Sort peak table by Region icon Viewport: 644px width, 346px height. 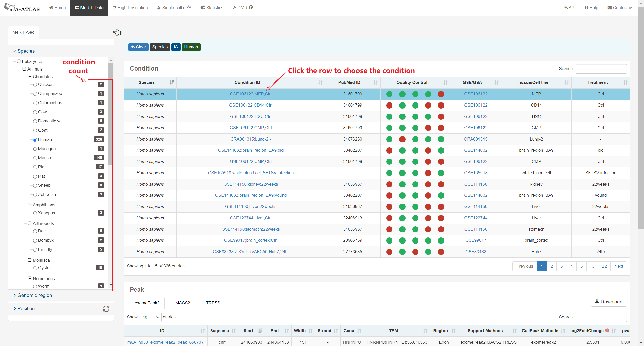coord(453,331)
